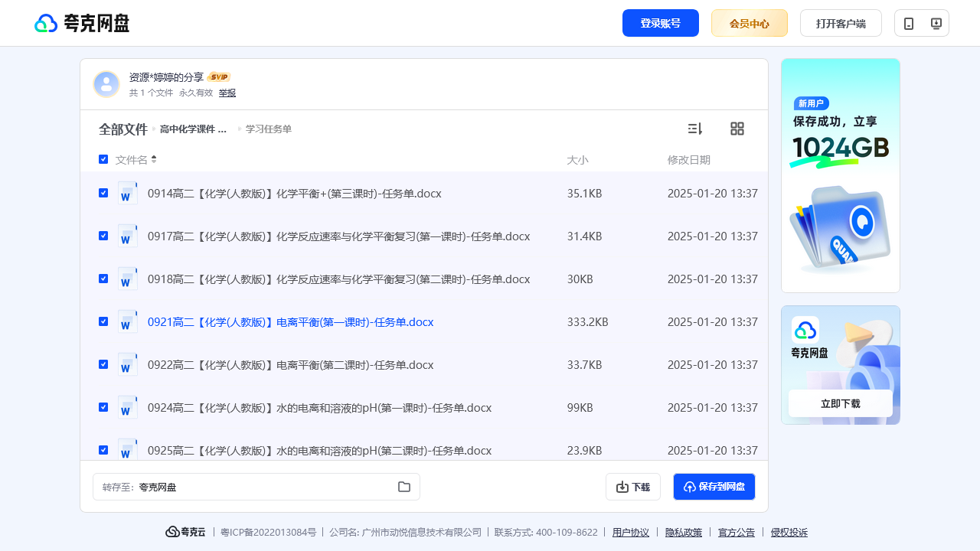Uncheck the 0918 file checkbox
Viewport: 980px width, 551px height.
(103, 279)
